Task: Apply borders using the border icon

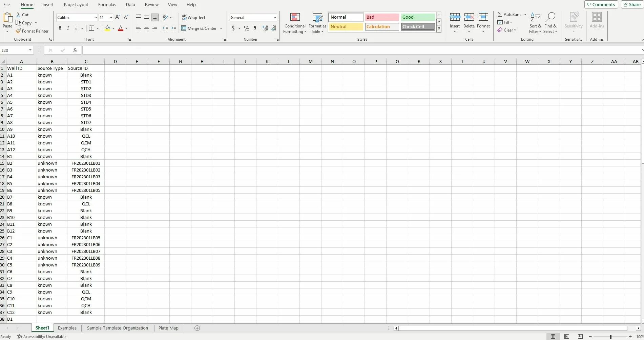Action: click(x=91, y=28)
